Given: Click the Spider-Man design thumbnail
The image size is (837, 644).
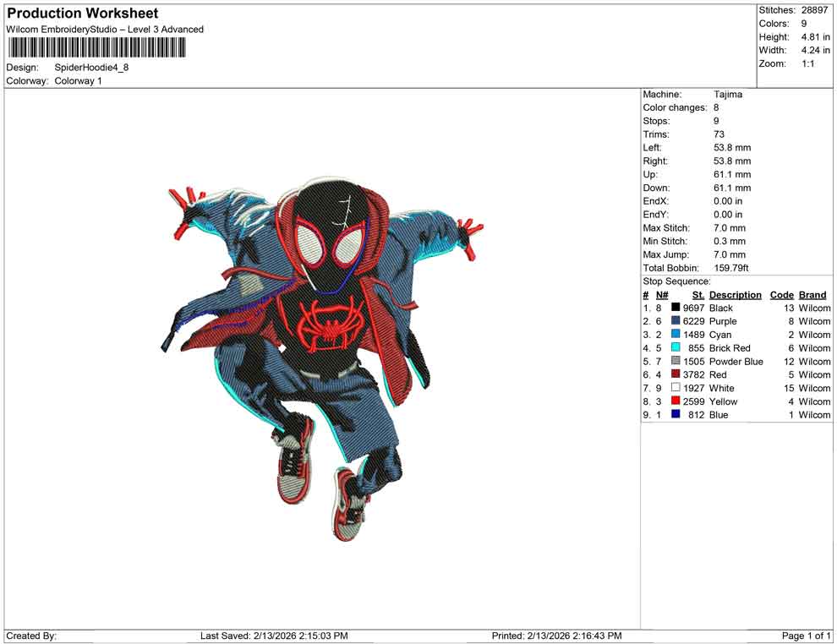Looking at the screenshot, I should [x=321, y=355].
